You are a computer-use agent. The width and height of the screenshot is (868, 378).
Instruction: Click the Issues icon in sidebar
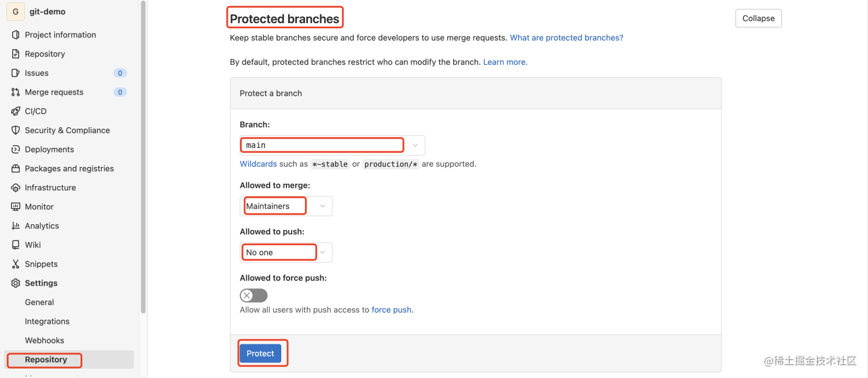[x=16, y=73]
